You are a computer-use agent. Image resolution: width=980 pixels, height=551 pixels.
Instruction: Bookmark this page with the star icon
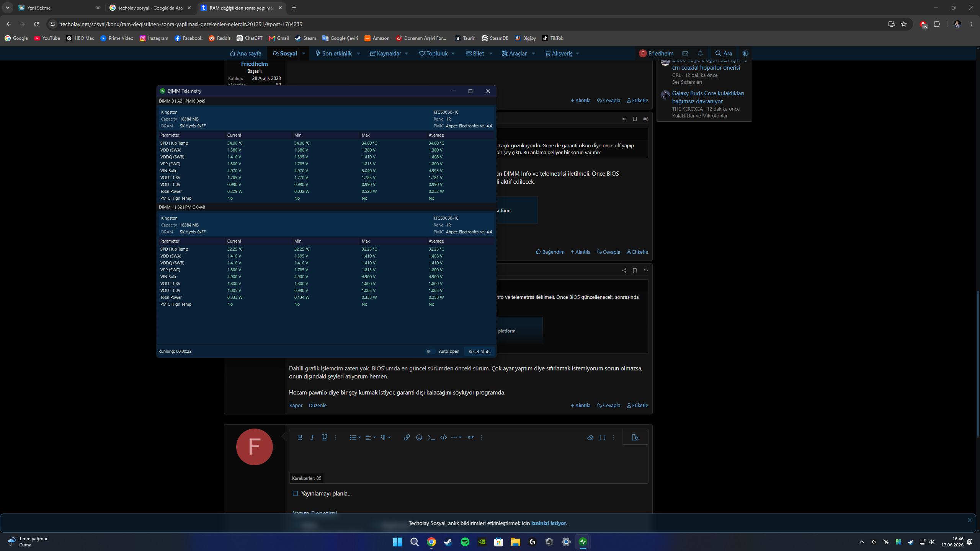tap(904, 24)
